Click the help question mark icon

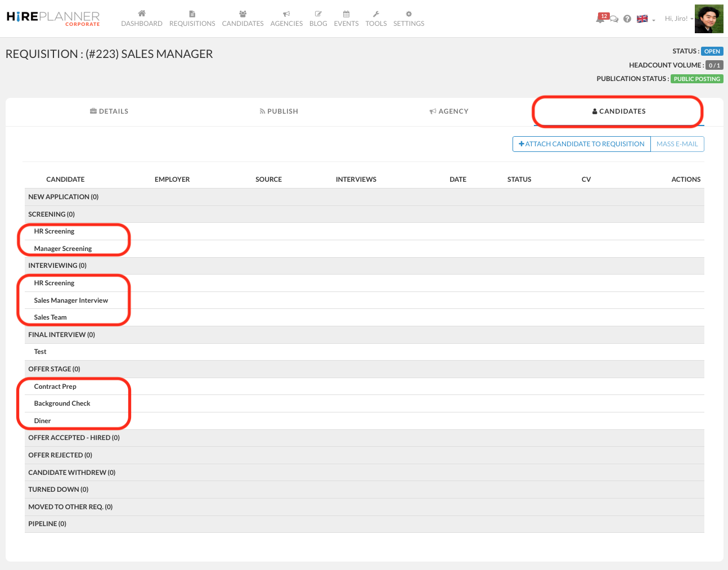(627, 19)
